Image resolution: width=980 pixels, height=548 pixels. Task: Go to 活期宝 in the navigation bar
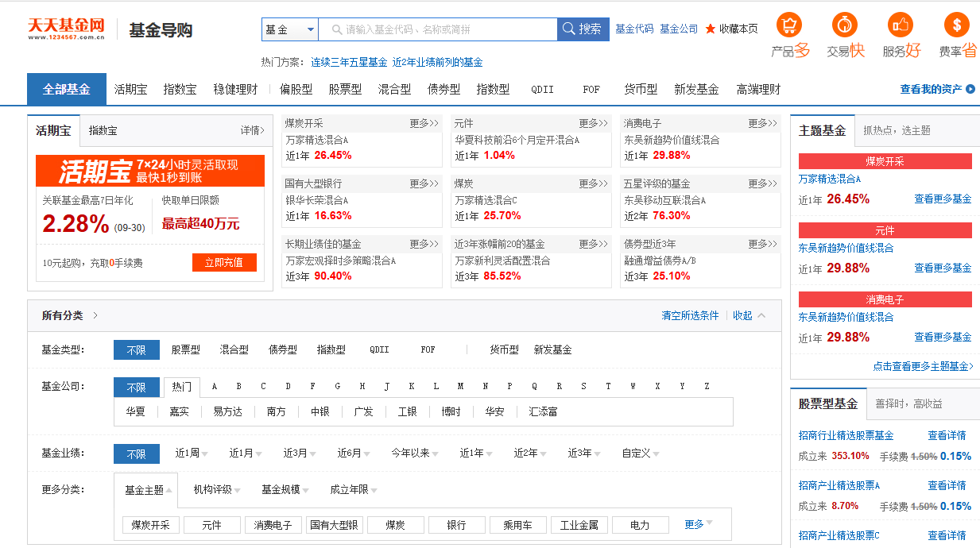coord(131,89)
